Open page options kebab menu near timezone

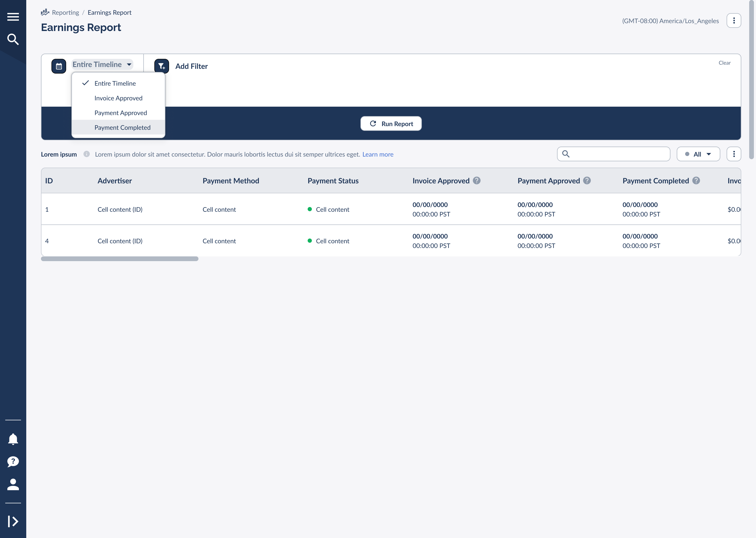tap(733, 20)
